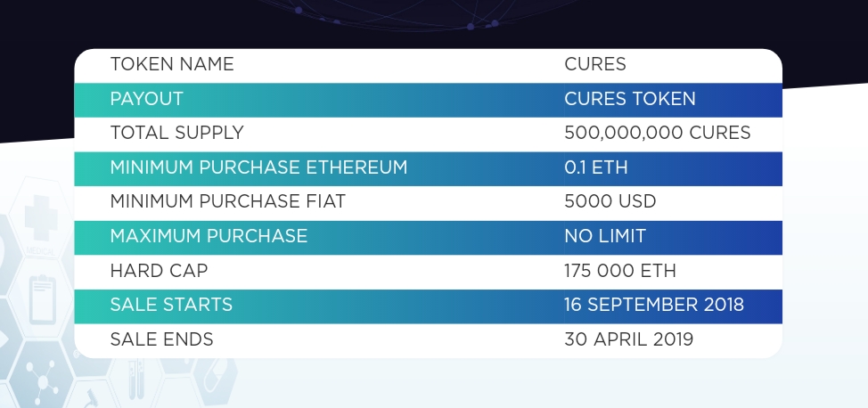Screen dimensions: 868x408
Task: Select the MAXIMUM PURCHASE label
Action: pyautogui.click(x=209, y=236)
